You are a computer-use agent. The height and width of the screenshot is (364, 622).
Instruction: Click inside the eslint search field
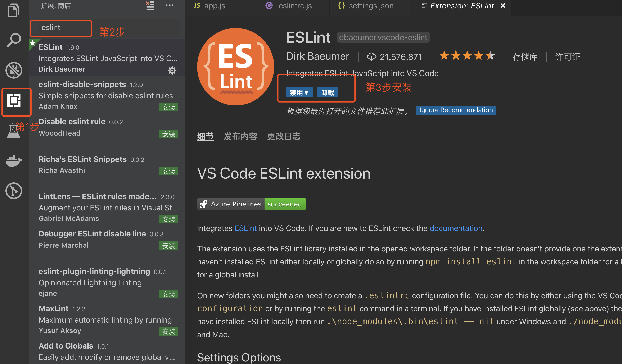(61, 28)
